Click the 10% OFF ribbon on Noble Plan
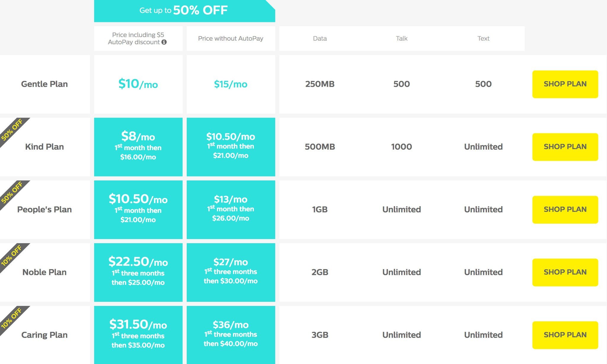607x364 pixels. coord(11,255)
